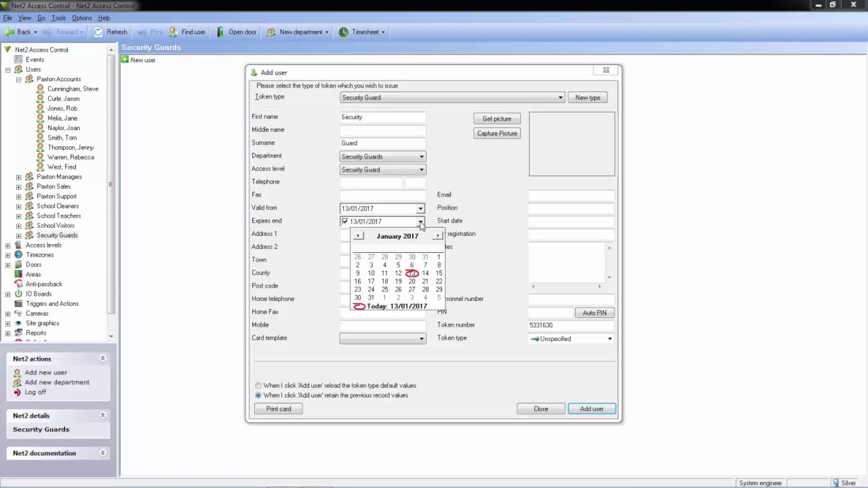The height and width of the screenshot is (488, 868).
Task: Click the Capture Picture button
Action: tap(497, 134)
